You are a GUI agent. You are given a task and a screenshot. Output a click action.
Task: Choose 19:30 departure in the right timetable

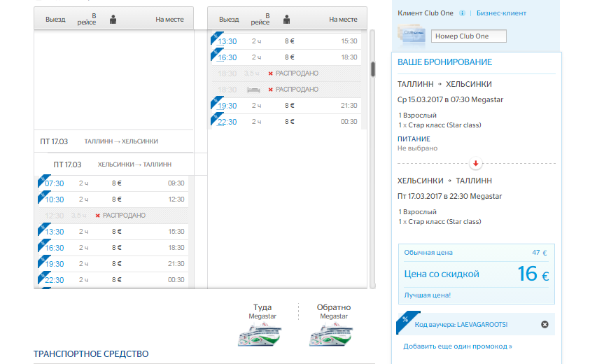(x=227, y=106)
